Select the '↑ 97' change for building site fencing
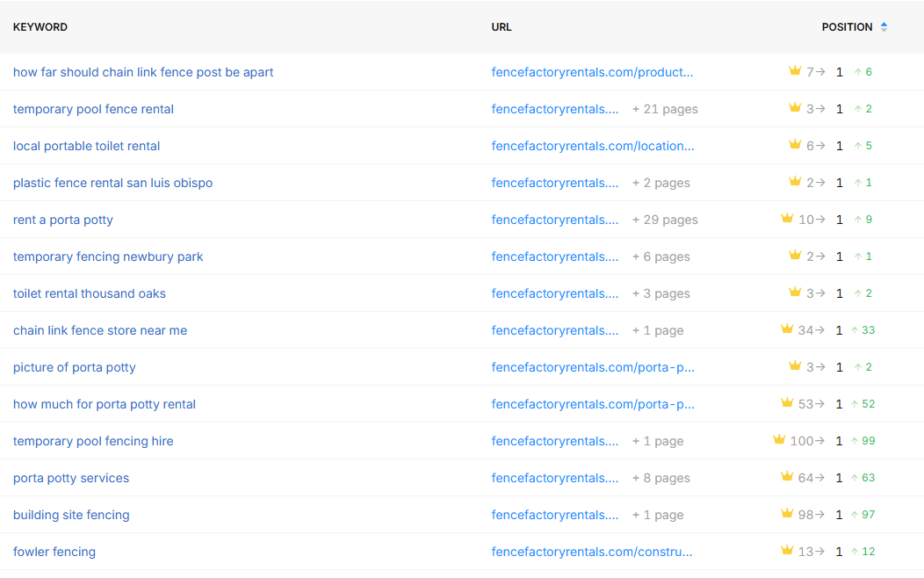The height and width of the screenshot is (578, 924). 863,515
